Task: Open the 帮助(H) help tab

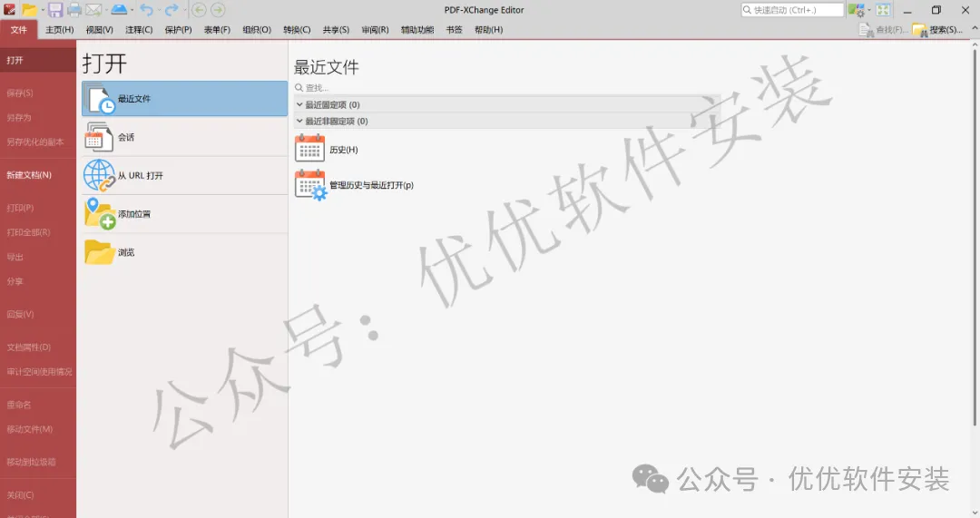Action: point(489,29)
